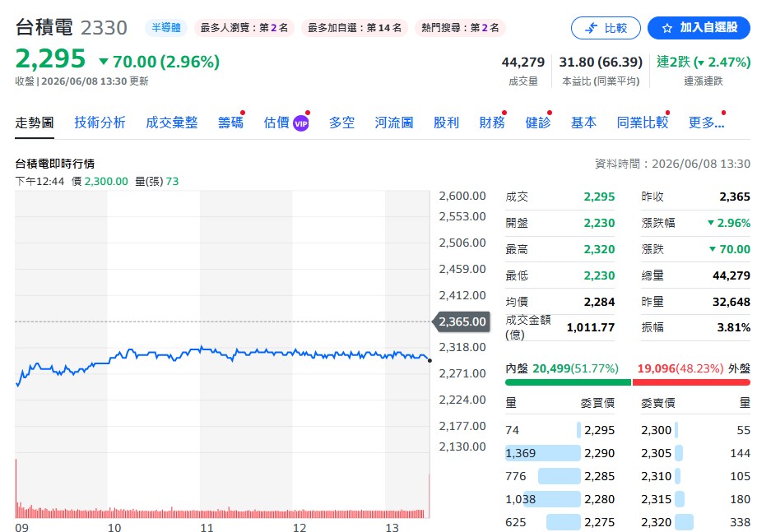Click bid price 2,290
Screen dimensions: 757x532
(x=599, y=453)
